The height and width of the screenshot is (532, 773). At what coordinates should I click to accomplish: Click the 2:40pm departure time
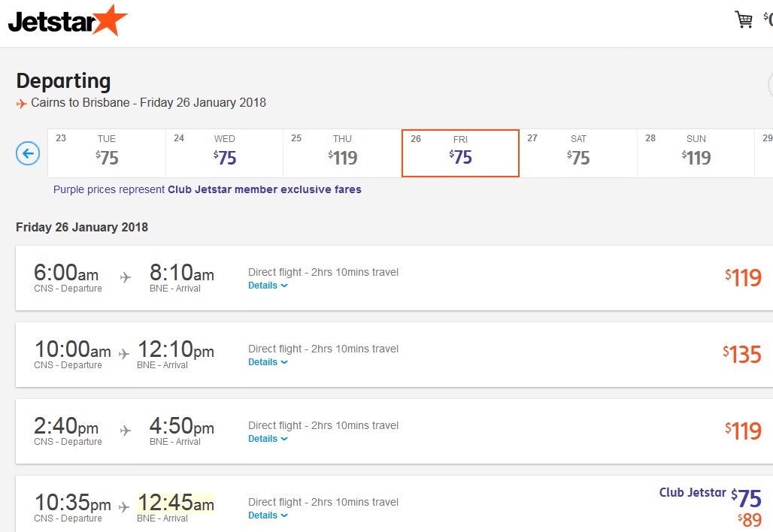click(66, 425)
